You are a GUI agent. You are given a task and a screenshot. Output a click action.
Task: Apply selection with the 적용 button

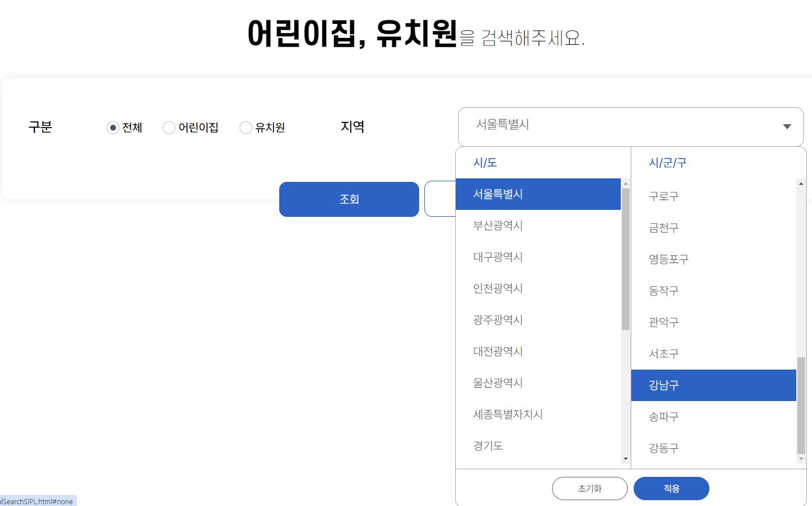click(x=671, y=489)
